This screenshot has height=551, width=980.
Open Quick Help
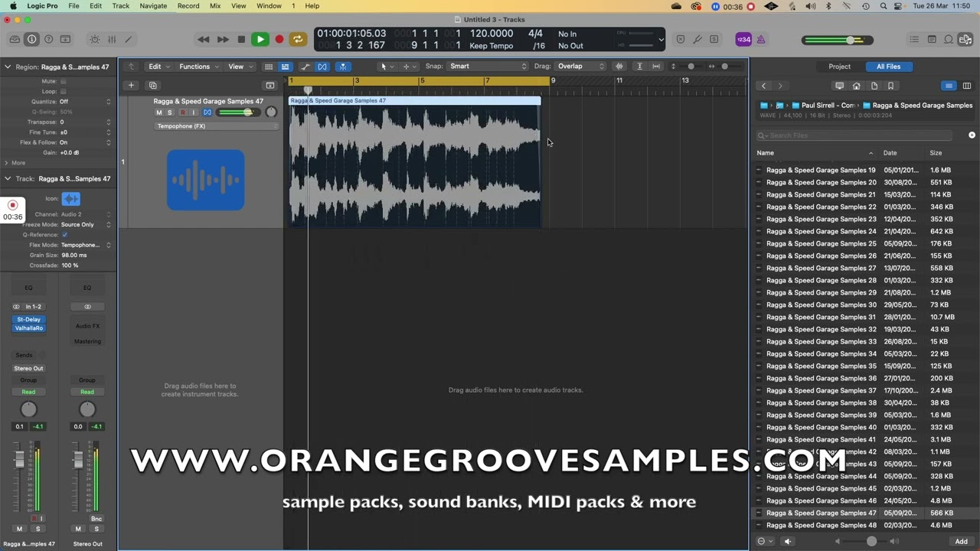tap(48, 39)
